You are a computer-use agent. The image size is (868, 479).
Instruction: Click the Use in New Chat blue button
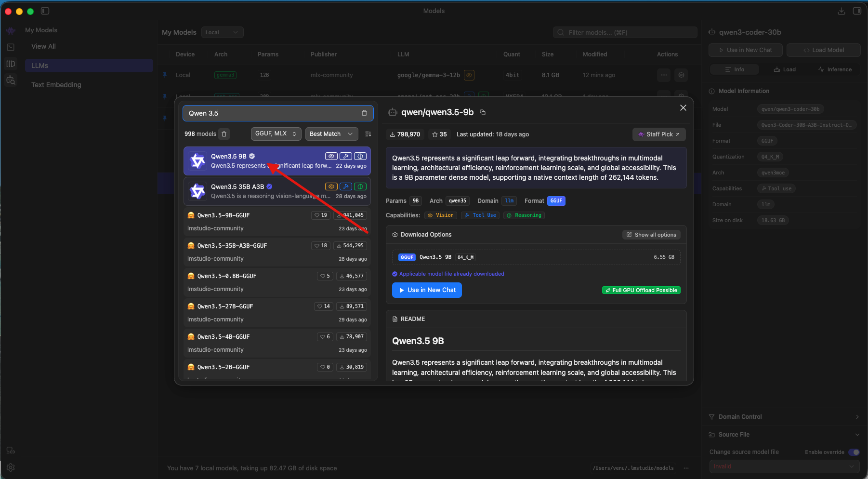tap(427, 290)
